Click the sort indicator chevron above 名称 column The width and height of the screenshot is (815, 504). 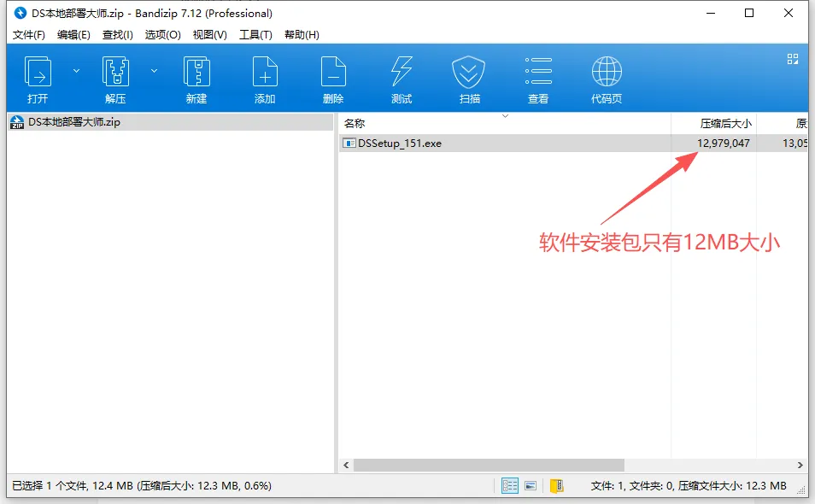(505, 116)
